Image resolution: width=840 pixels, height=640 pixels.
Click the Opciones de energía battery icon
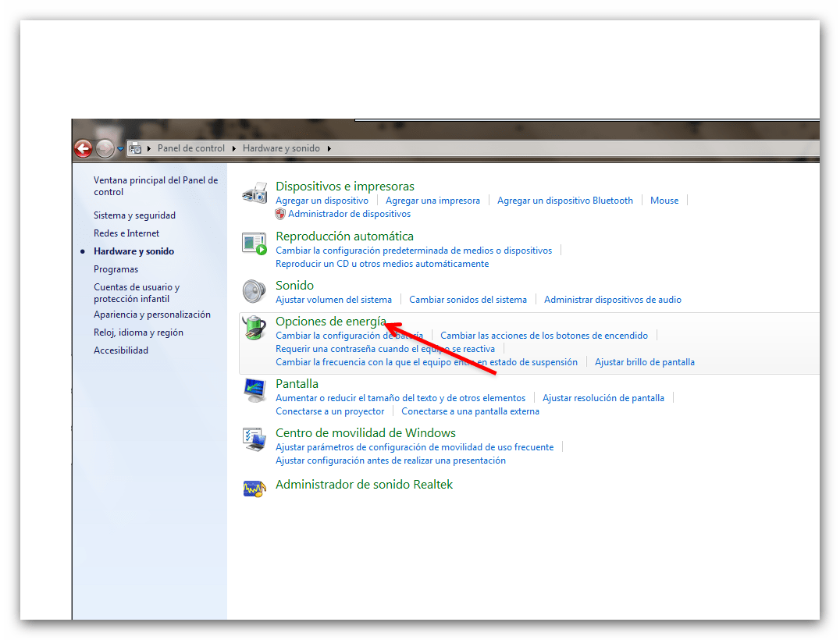click(254, 328)
